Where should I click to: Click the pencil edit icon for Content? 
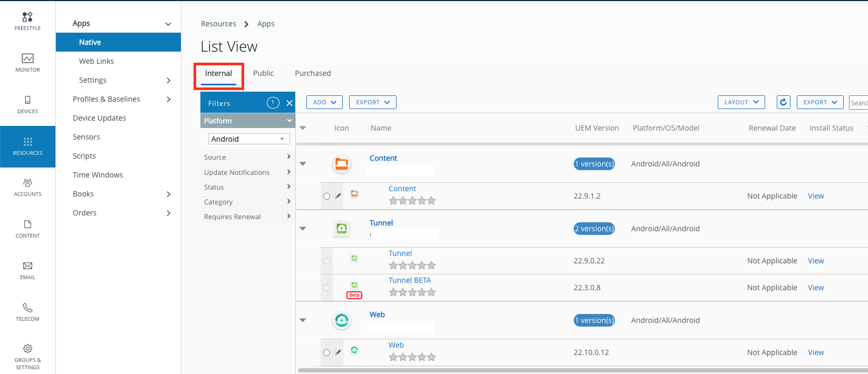click(x=338, y=196)
